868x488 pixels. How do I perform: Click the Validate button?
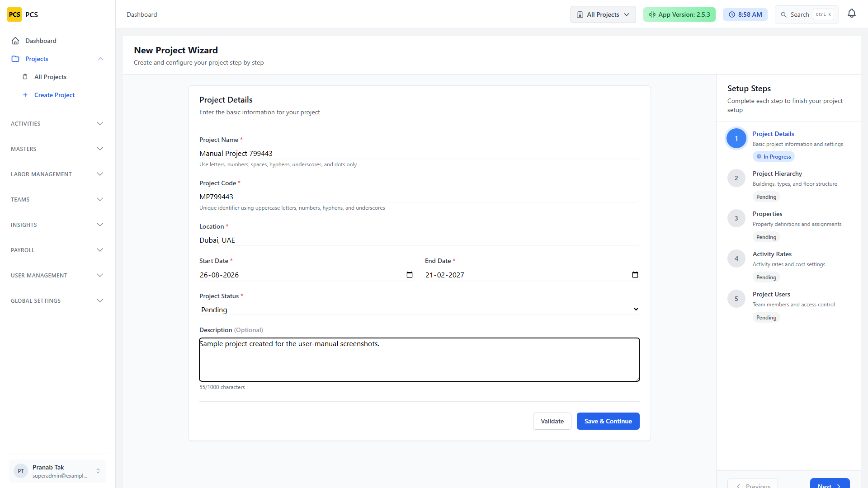tap(552, 421)
